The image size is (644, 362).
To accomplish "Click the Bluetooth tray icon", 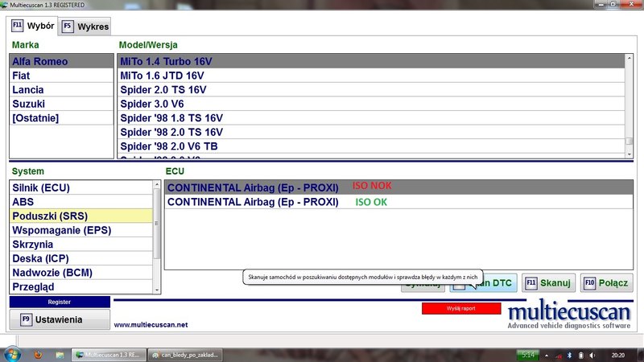I will pos(569,355).
